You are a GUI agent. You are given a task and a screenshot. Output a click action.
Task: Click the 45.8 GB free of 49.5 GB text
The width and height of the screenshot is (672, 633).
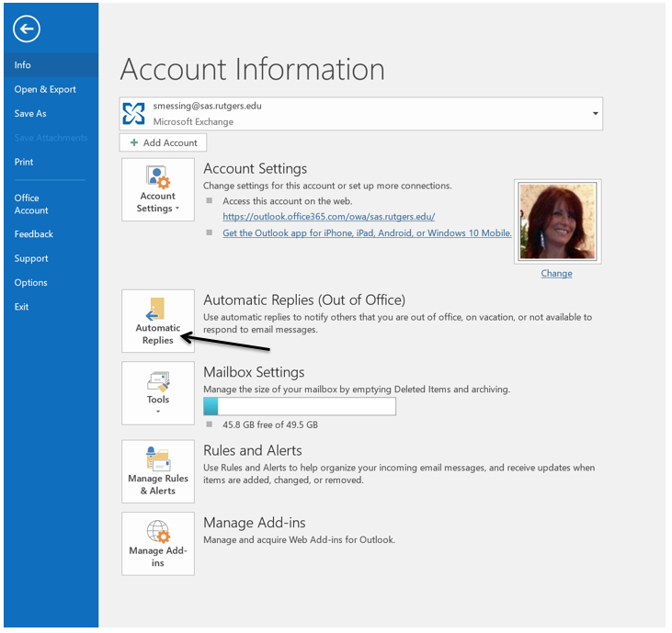coord(270,424)
